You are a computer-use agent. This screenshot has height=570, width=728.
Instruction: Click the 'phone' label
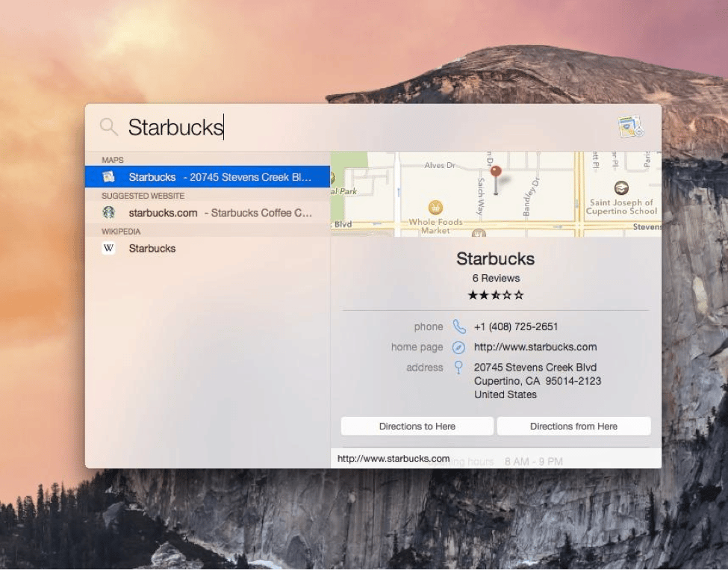(x=429, y=326)
